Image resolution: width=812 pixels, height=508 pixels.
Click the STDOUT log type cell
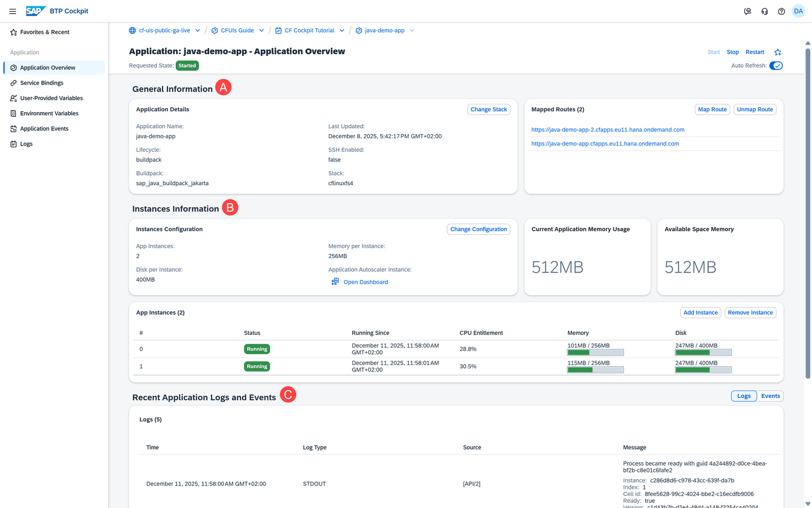pos(314,484)
